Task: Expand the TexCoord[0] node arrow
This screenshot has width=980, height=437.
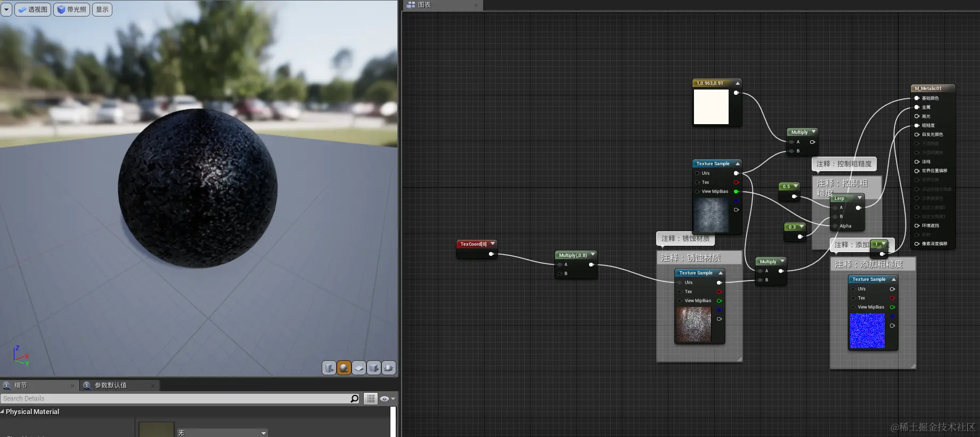Action: tap(493, 244)
